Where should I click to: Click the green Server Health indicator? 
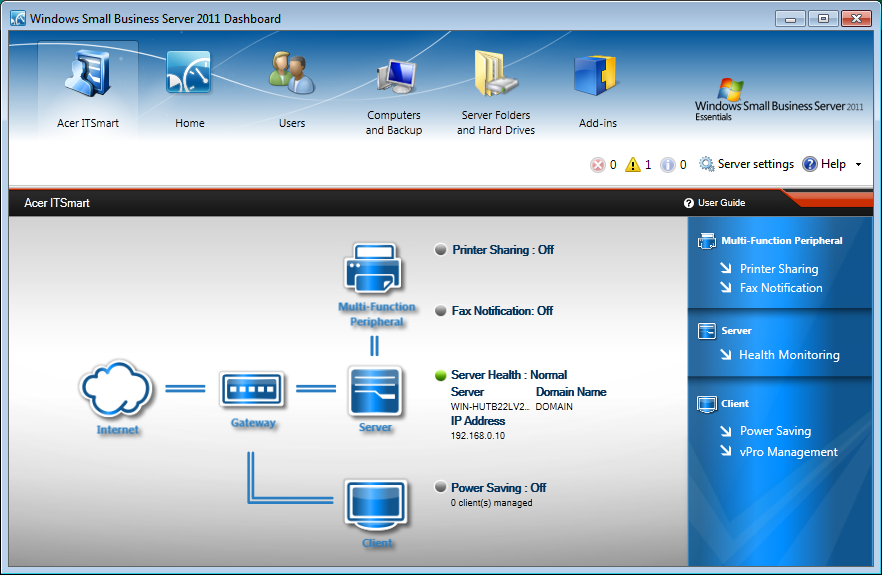click(x=440, y=375)
